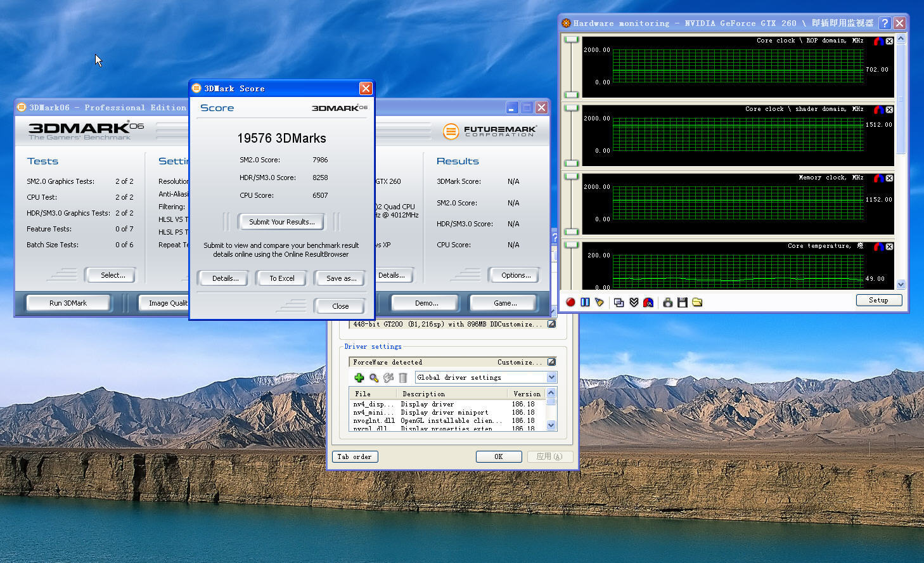Hide the Core temperature graph with its X
The width and height of the screenshot is (924, 563).
coord(889,247)
